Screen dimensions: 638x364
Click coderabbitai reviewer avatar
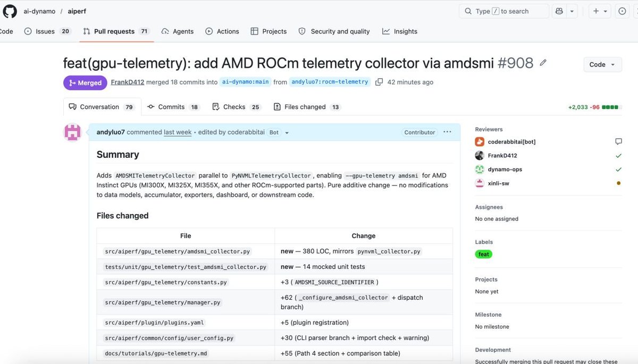480,142
